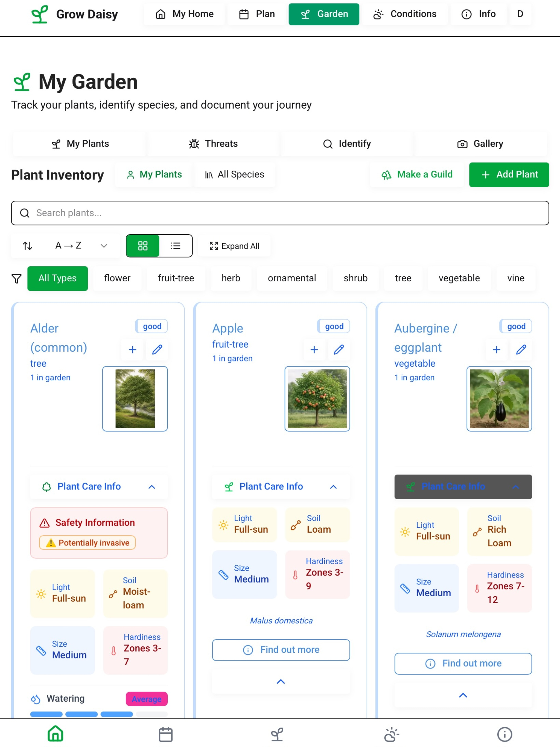The height and width of the screenshot is (747, 560).
Task: Filter by vegetable type
Action: (x=459, y=279)
